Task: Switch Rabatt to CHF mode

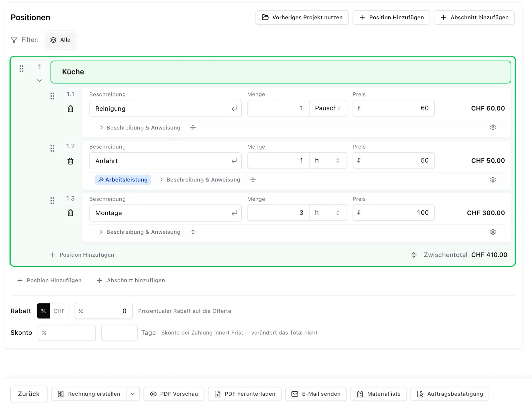Action: pos(59,311)
